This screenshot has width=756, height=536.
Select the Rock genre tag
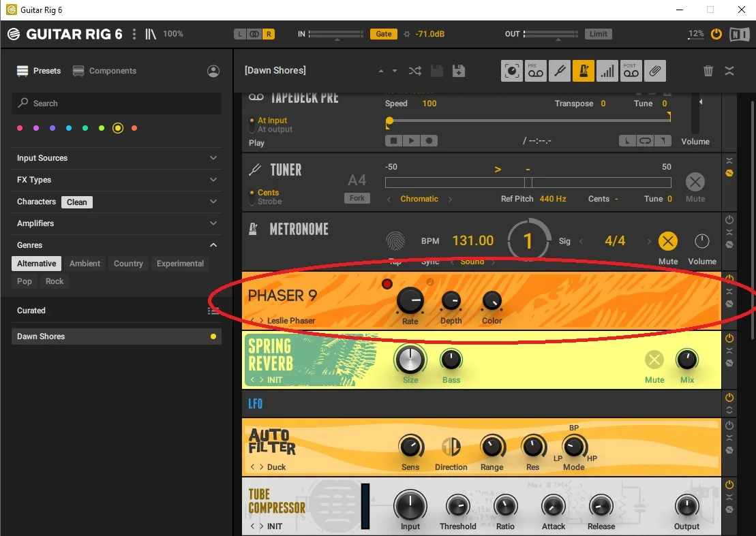(x=55, y=281)
